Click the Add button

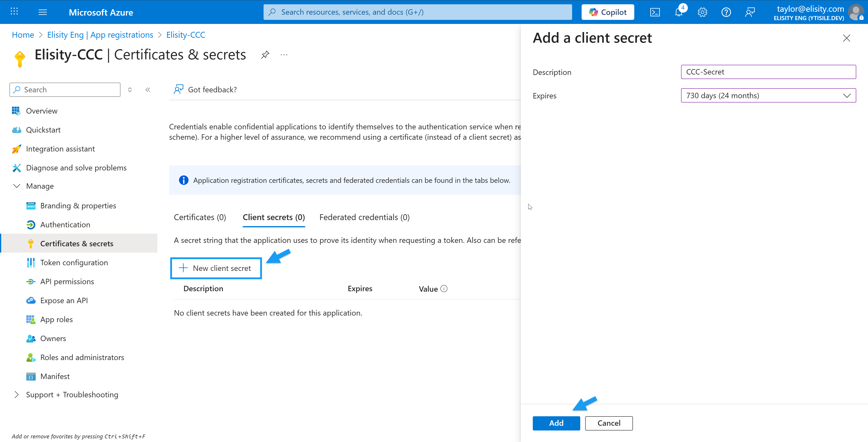tap(556, 423)
